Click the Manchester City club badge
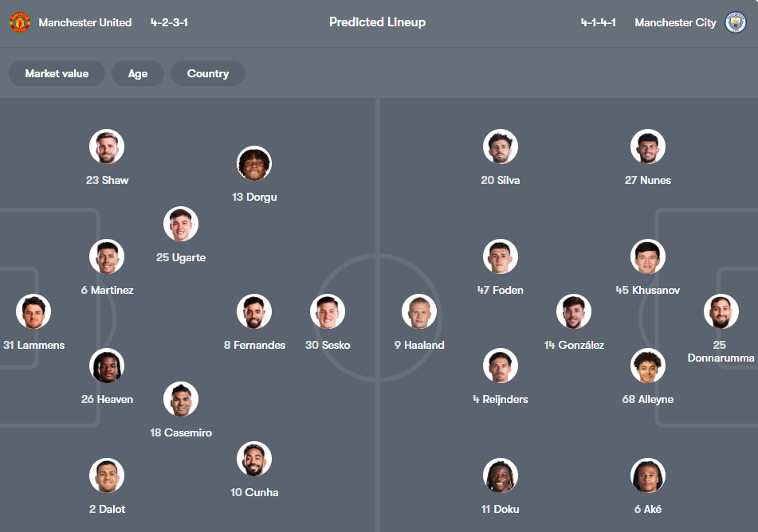 pyautogui.click(x=739, y=22)
